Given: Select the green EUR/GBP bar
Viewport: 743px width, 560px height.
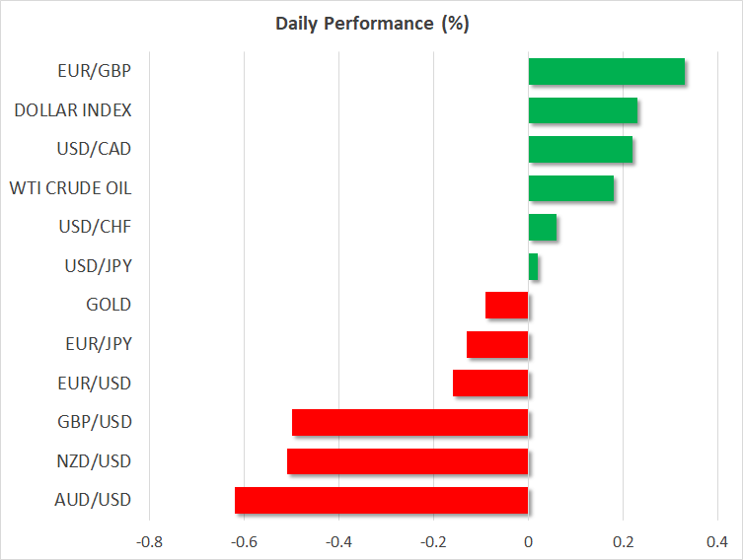Looking at the screenshot, I should (x=607, y=72).
